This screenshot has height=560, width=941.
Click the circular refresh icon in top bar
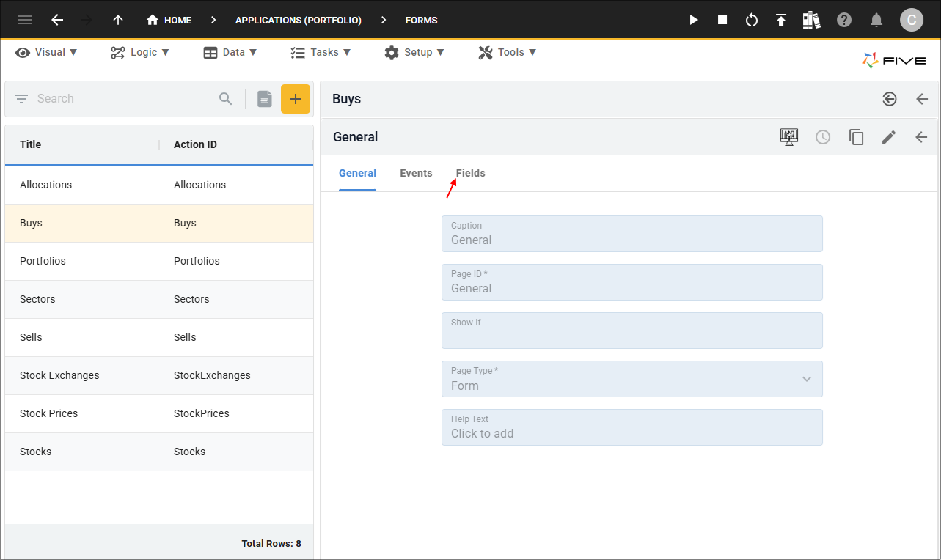click(752, 20)
